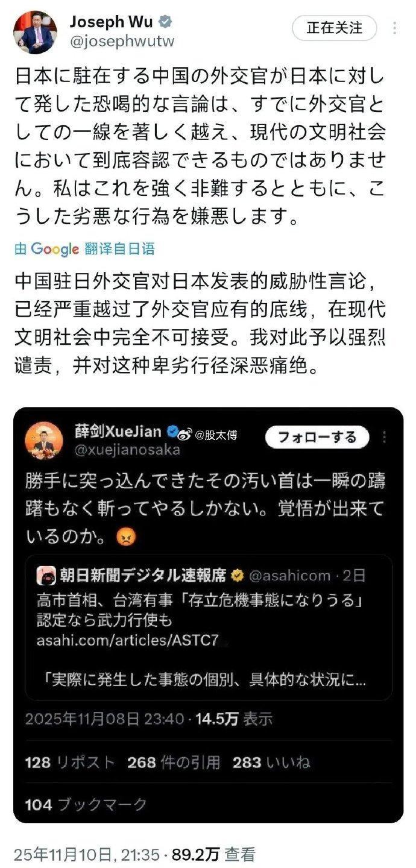The height and width of the screenshot is (868, 416).
Task: Open 薛剑XueJian's profile avatar
Action: [x=43, y=441]
